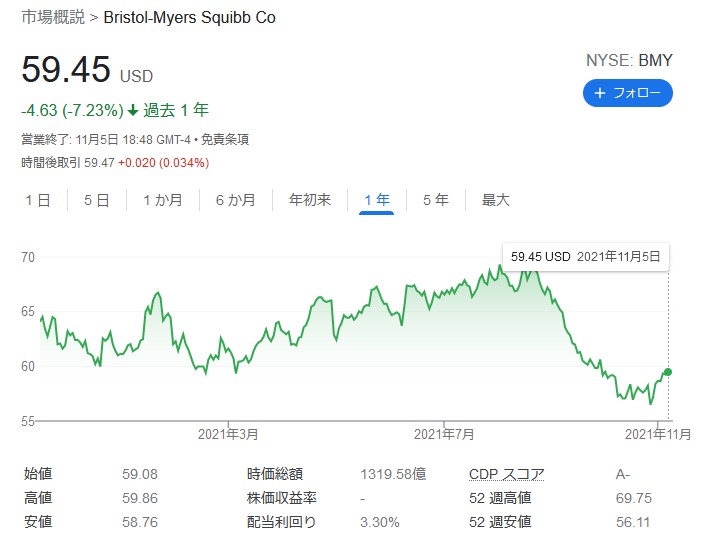The width and height of the screenshot is (706, 541).
Task: Click the 高値 value 59.86
Action: [x=140, y=498]
